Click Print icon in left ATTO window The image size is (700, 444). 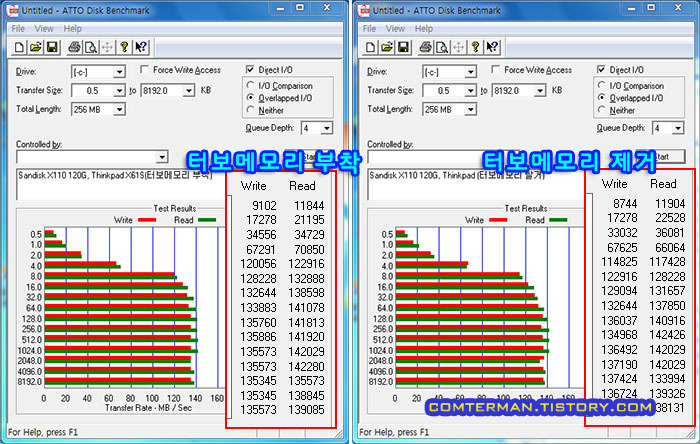coord(74,47)
